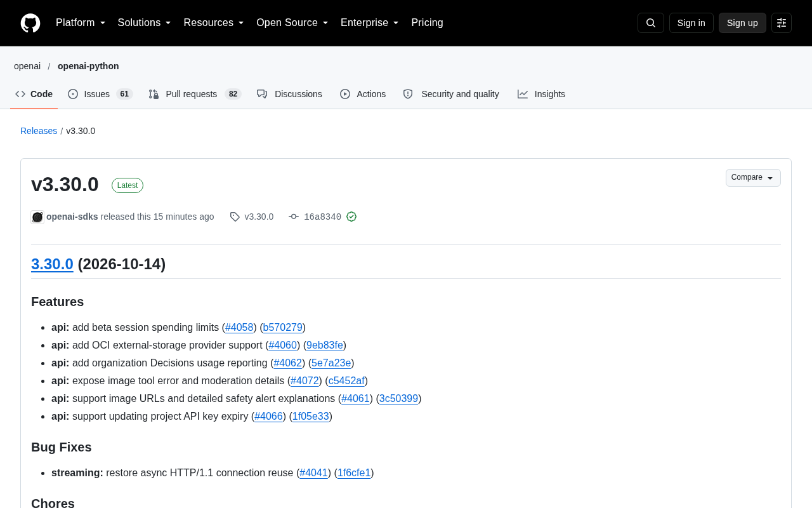Expand the Enterprise menu

click(370, 23)
